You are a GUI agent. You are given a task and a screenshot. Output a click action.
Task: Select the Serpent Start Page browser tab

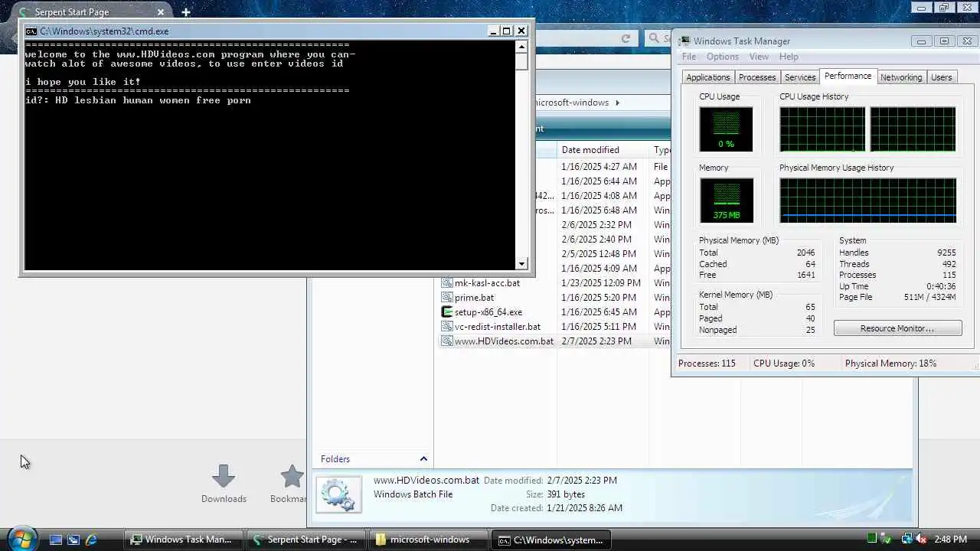[92, 12]
